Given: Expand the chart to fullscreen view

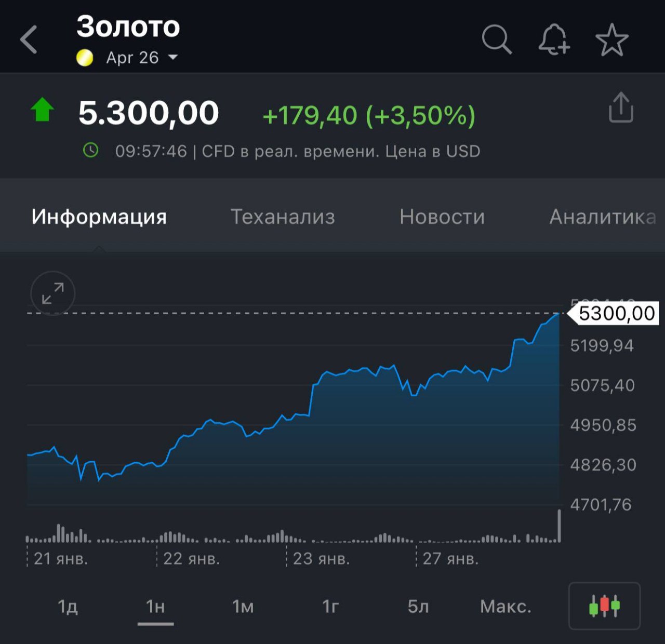Looking at the screenshot, I should [x=52, y=293].
